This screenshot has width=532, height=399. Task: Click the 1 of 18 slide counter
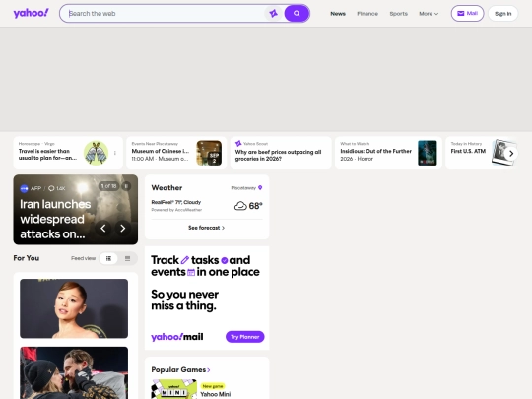click(x=108, y=186)
